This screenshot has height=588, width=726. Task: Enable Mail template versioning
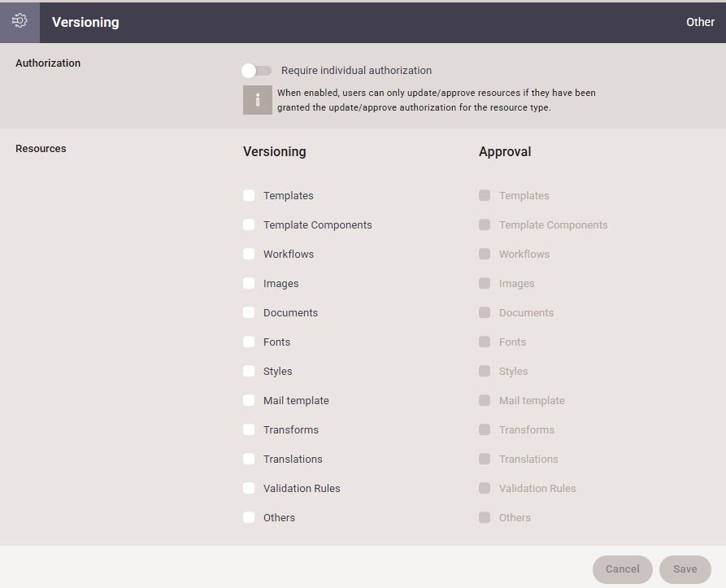pyautogui.click(x=249, y=401)
